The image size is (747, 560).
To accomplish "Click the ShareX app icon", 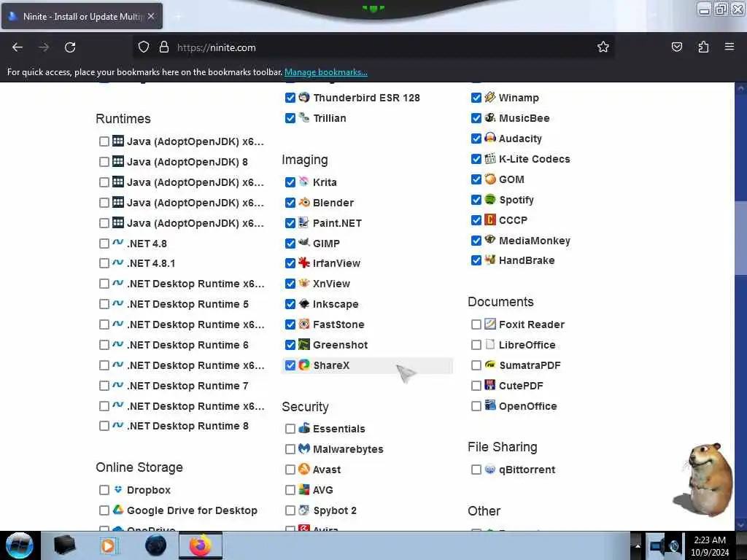I will (304, 365).
